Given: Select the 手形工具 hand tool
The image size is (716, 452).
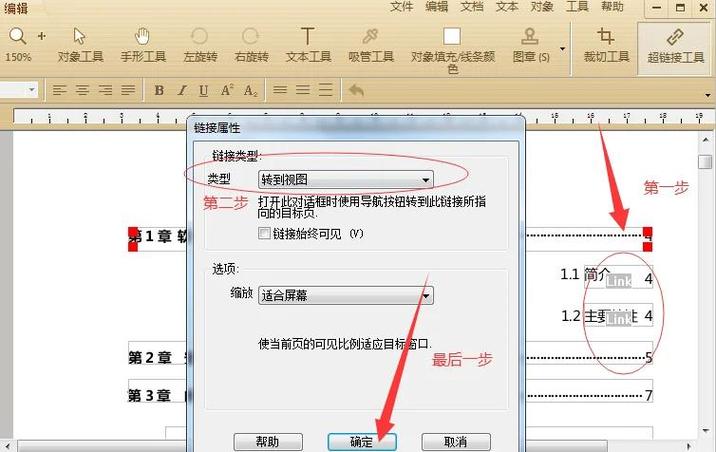Looking at the screenshot, I should (x=142, y=45).
